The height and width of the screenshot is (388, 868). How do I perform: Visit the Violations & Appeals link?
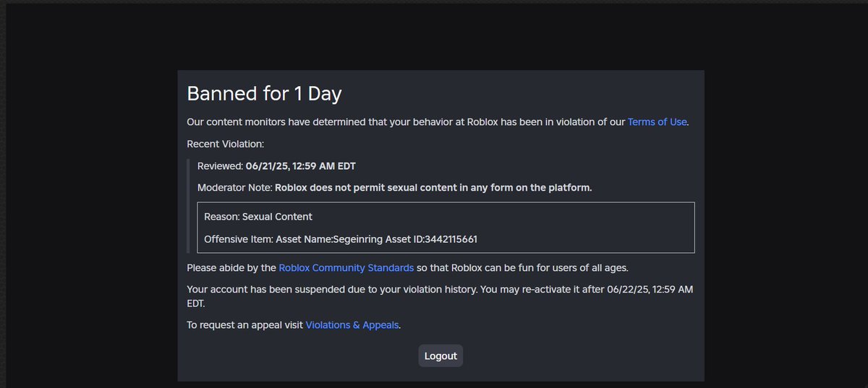[352, 325]
